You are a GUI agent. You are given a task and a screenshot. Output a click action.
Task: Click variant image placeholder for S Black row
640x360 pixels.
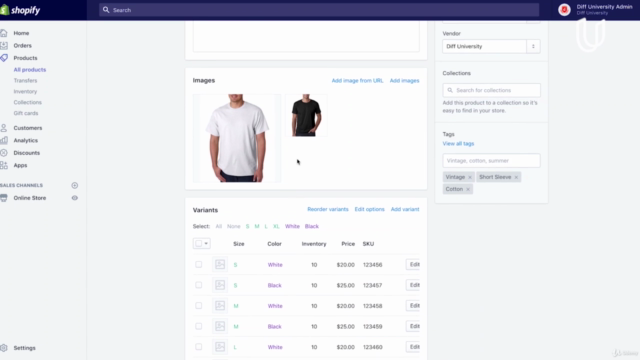[x=220, y=285]
